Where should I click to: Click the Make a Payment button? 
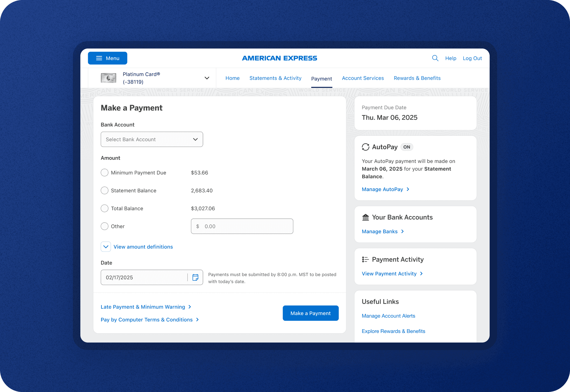310,313
